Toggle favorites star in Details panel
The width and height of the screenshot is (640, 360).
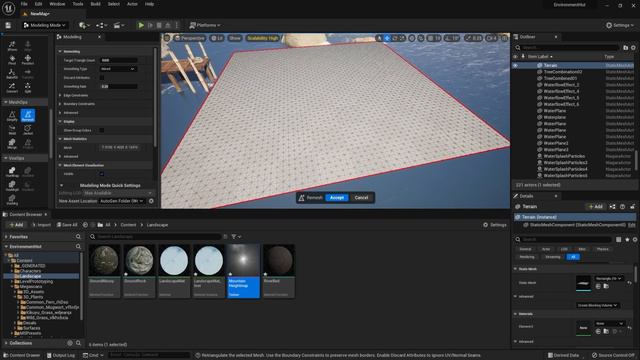tap(627, 240)
